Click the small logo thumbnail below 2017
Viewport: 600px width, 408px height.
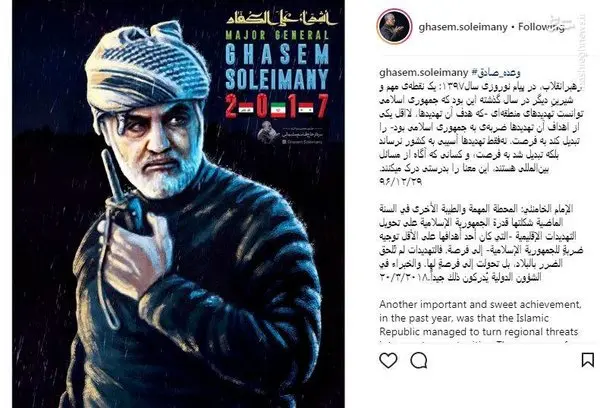pyautogui.click(x=268, y=132)
